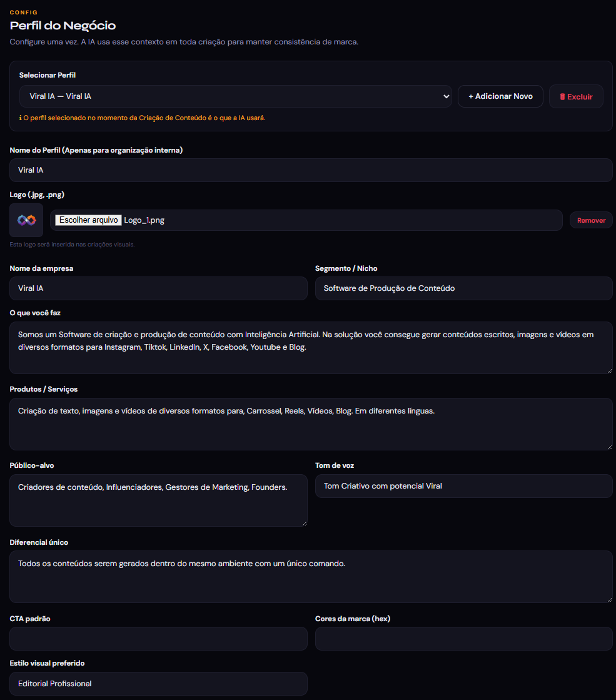616x700 pixels.
Task: Grab the resize handle of 'O que você faz'
Action: [x=609, y=370]
